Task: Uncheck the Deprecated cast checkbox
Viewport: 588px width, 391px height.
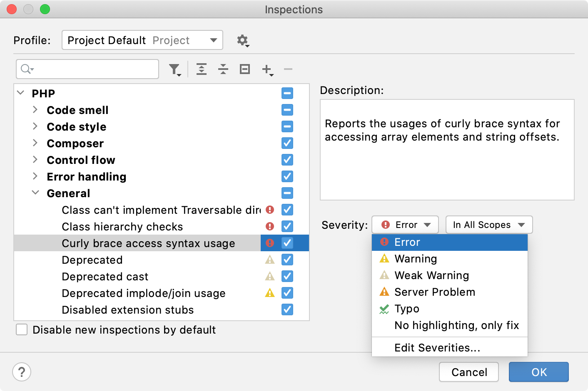Action: point(287,276)
